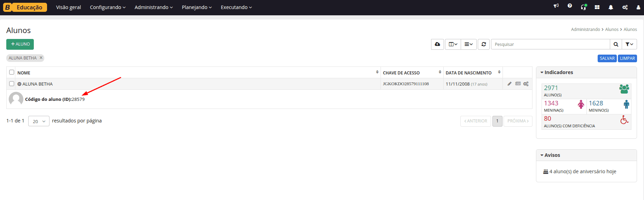Open the filter funnel dropdown
Image resolution: width=644 pixels, height=200 pixels.
tap(629, 44)
